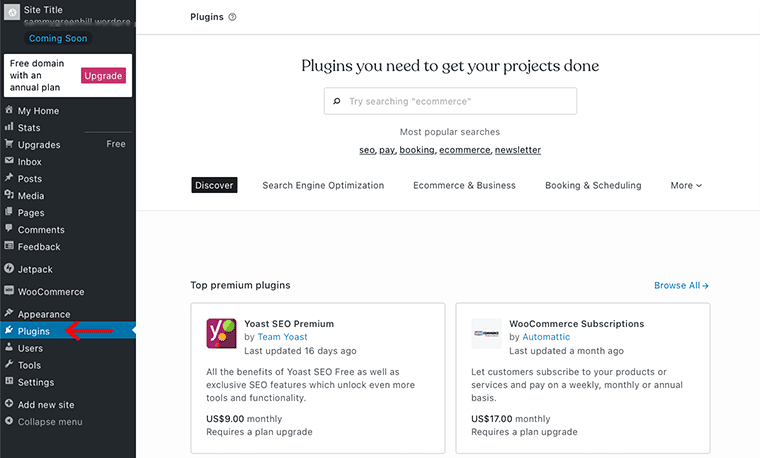760x458 pixels.
Task: Click the Users person icon
Action: 9,347
